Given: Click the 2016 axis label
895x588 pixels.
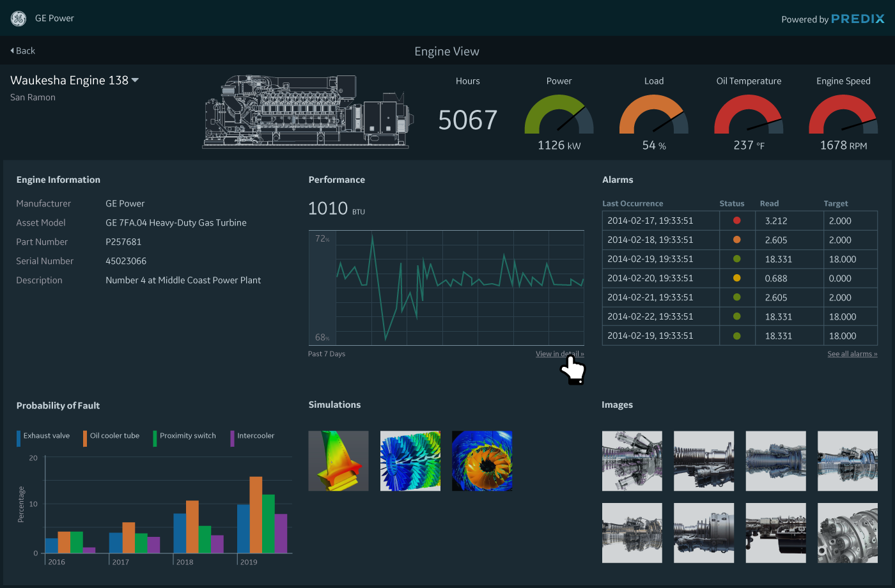Looking at the screenshot, I should 56,562.
